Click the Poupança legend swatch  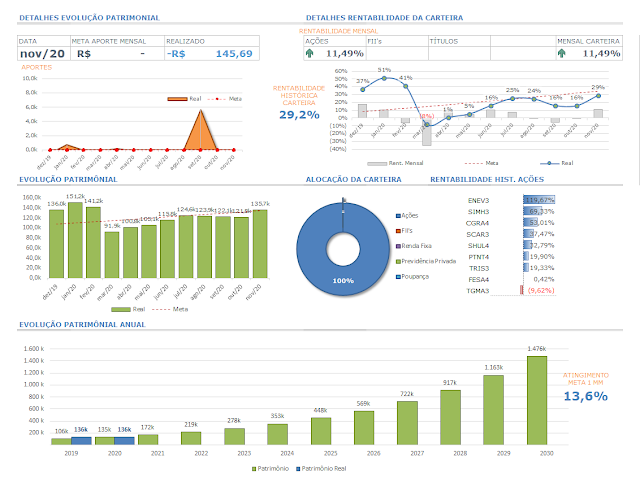(x=398, y=277)
